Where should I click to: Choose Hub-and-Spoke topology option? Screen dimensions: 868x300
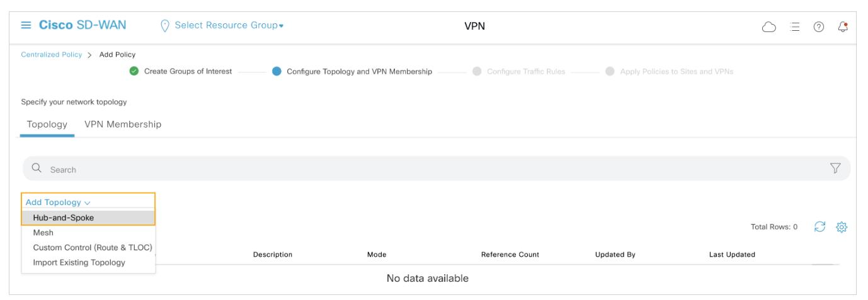click(x=63, y=218)
